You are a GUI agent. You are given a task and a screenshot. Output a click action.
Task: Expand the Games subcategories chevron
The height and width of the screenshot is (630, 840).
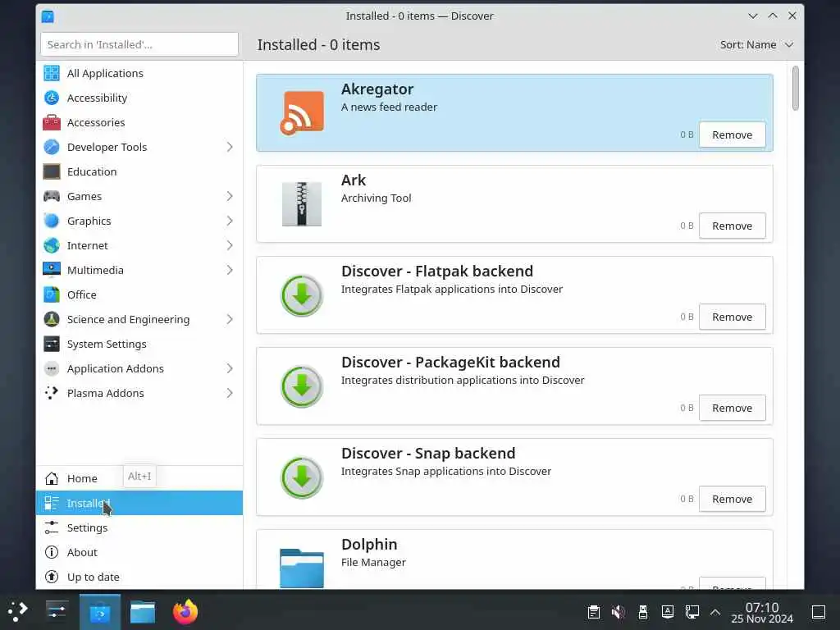coord(230,196)
